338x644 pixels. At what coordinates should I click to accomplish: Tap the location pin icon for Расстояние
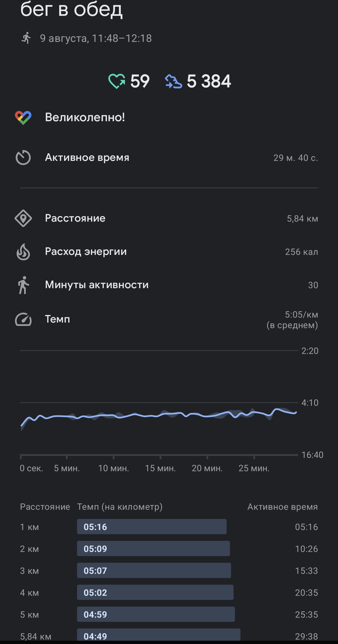[x=23, y=218]
